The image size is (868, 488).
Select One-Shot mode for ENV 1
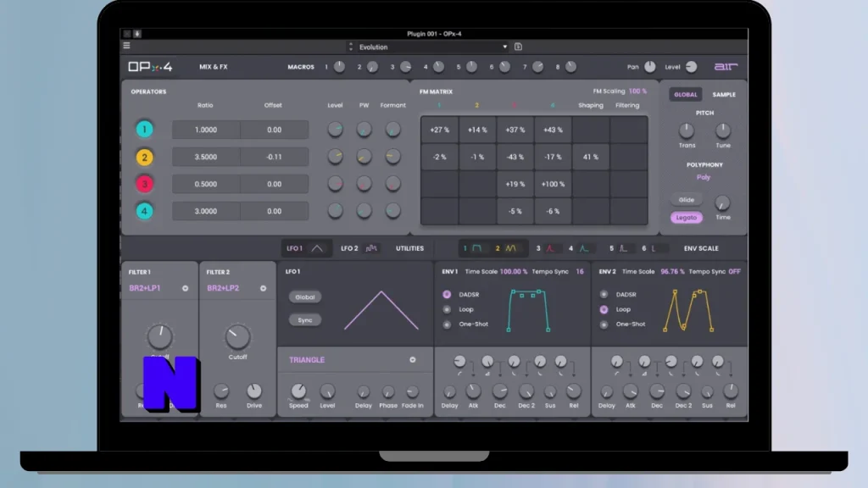tap(447, 324)
